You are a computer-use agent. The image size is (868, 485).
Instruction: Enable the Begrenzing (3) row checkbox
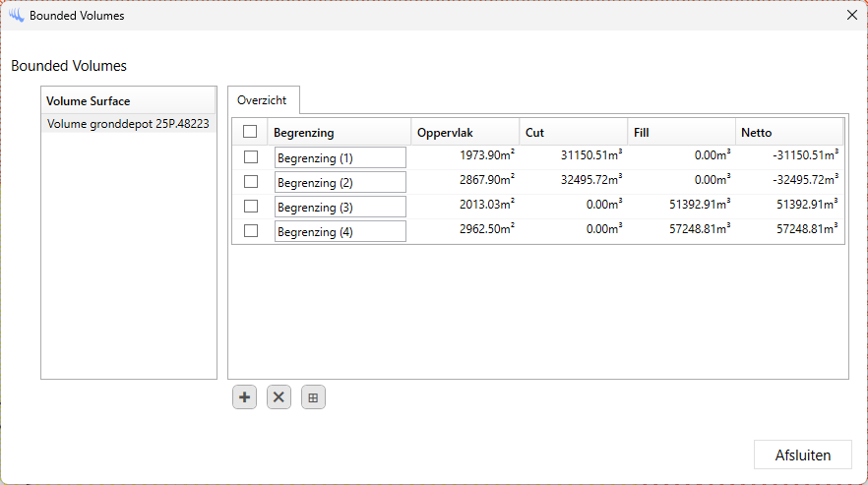coord(250,207)
